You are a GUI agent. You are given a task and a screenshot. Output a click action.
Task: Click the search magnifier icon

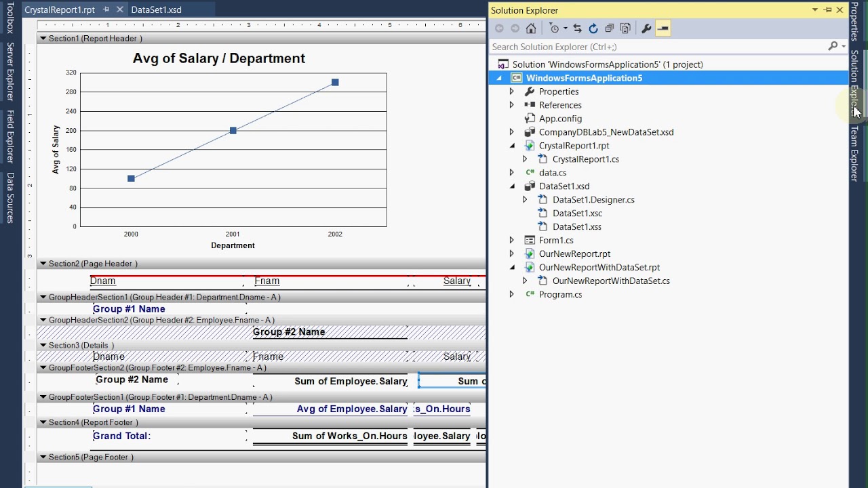pyautogui.click(x=833, y=46)
